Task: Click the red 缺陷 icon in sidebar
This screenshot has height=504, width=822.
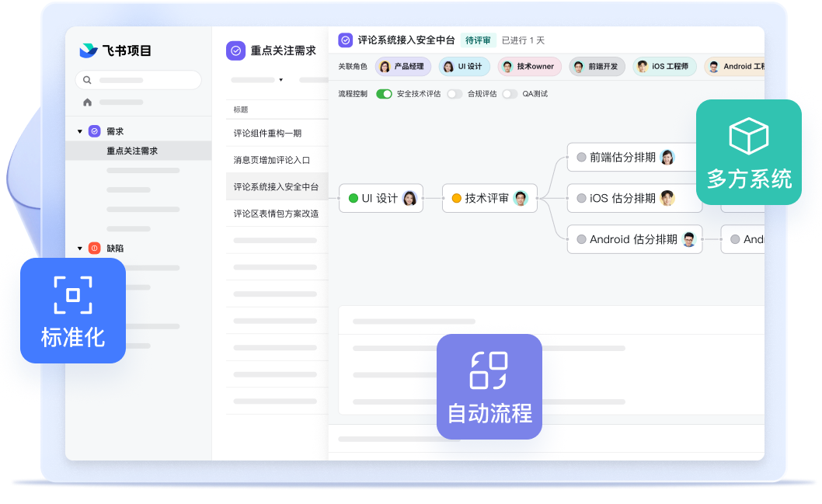Action: coord(94,249)
